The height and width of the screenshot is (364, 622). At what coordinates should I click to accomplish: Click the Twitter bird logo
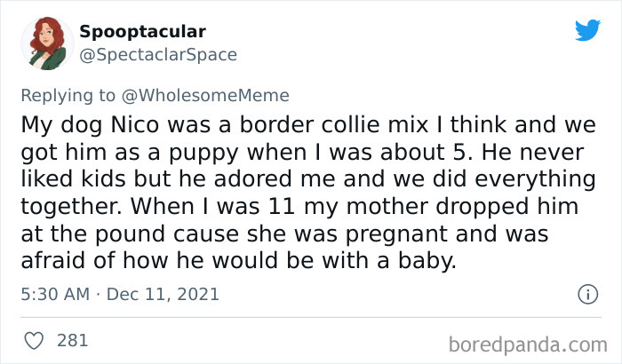[587, 29]
